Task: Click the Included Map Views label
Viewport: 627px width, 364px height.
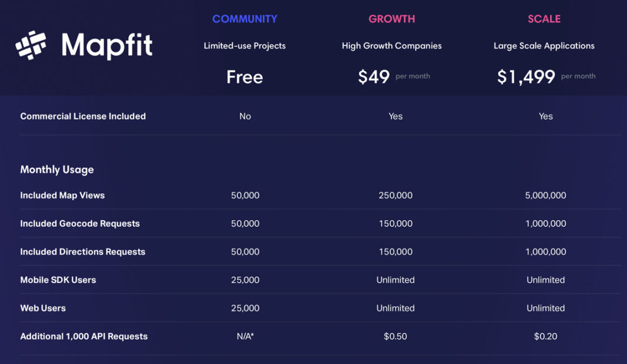Action: (62, 195)
